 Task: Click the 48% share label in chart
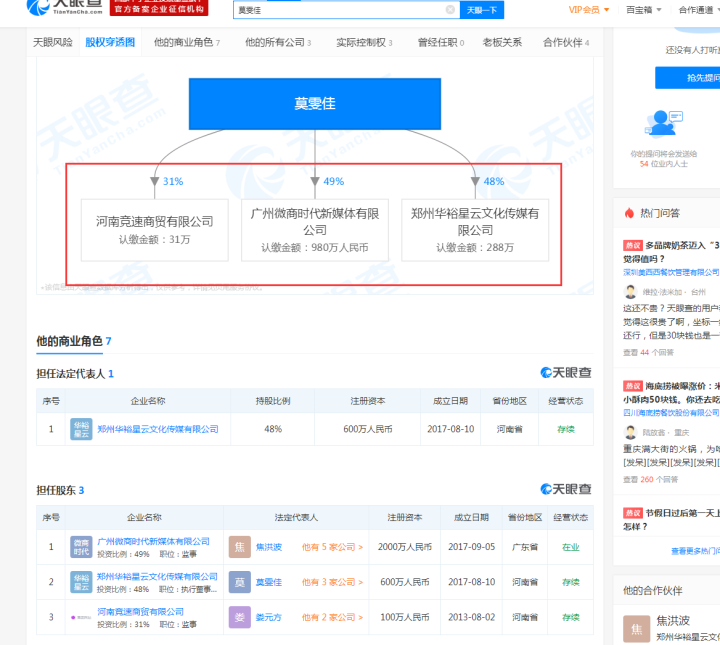[x=494, y=181]
